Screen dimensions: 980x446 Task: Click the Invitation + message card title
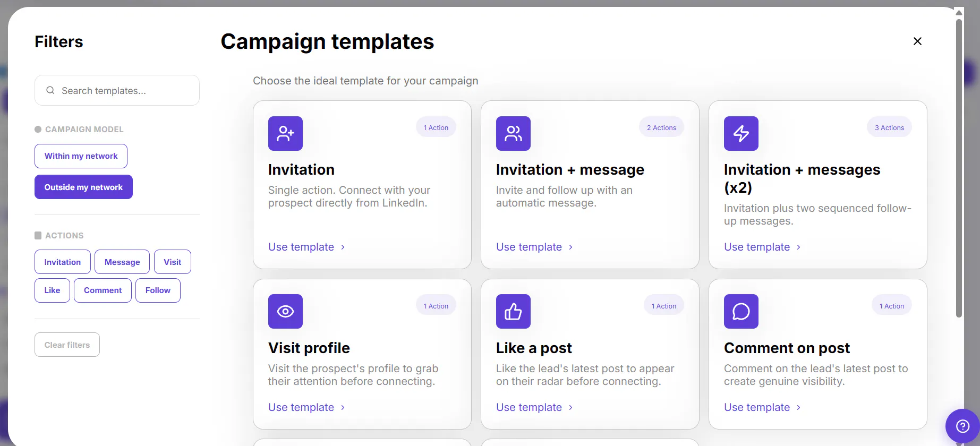click(x=570, y=169)
